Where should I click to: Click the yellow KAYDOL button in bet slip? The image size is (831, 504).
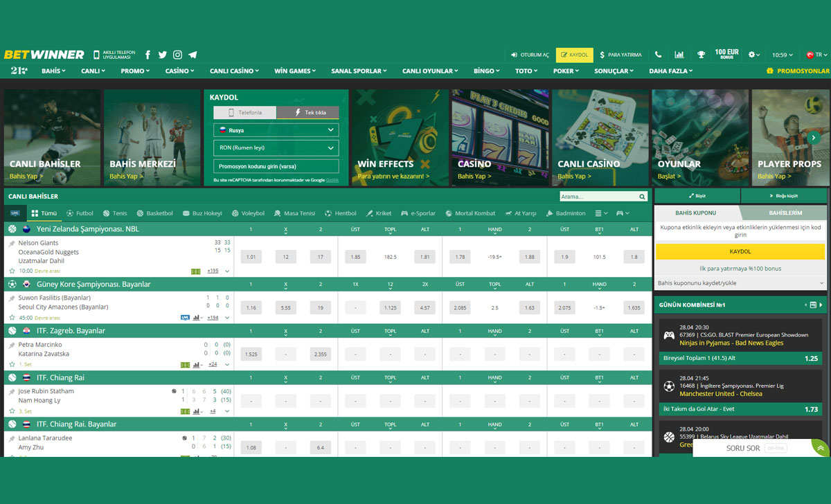point(740,251)
